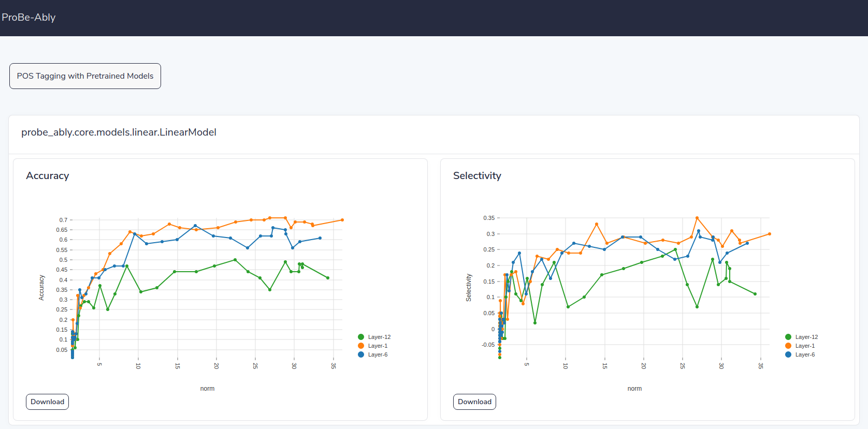The image size is (868, 429).
Task: Click the ProBe-Ably header title
Action: point(28,17)
